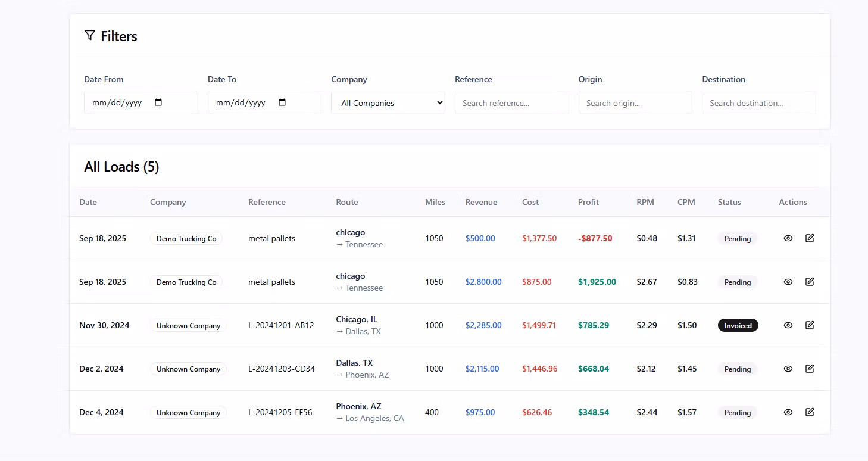Focus the Search origin field
868x461 pixels.
(635, 102)
